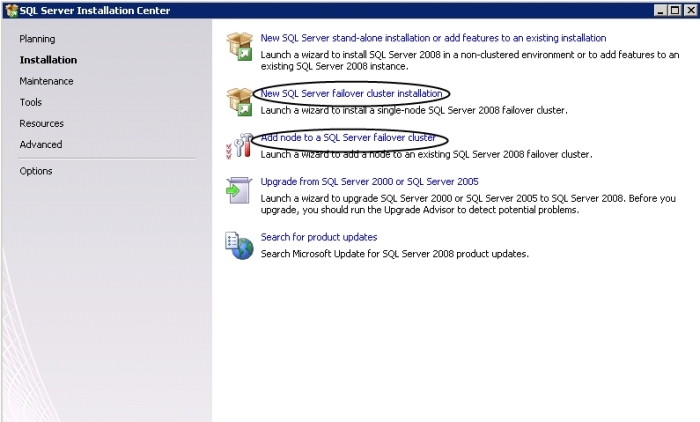The image size is (700, 422).
Task: Click the Search for product updates globe icon
Action: [239, 246]
